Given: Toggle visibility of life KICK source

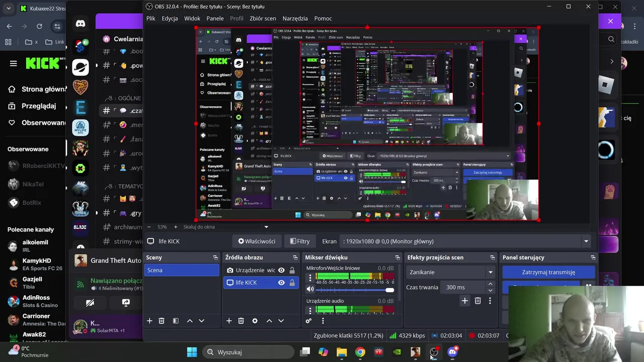Looking at the screenshot, I should click(281, 283).
